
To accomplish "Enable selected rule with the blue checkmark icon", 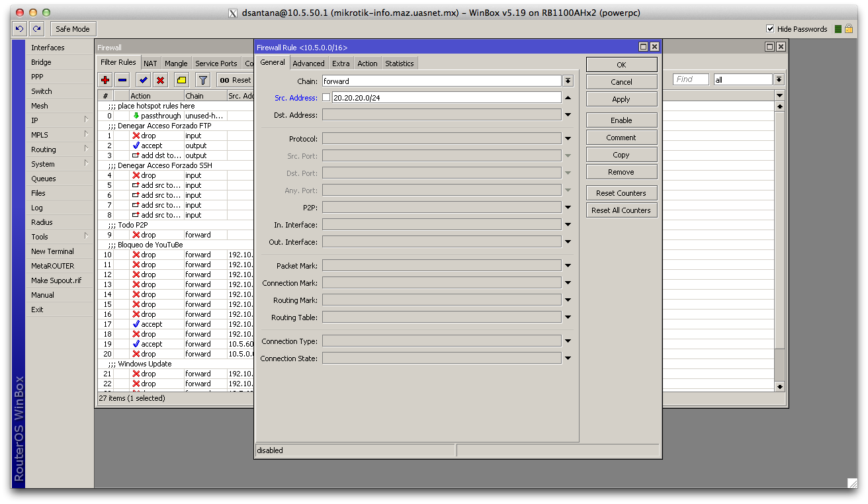I will pos(143,80).
